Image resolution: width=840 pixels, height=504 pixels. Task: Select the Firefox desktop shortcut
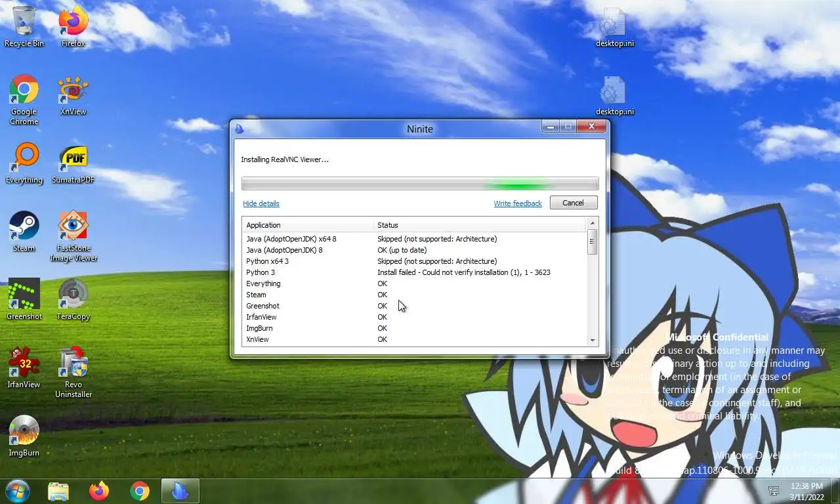coord(73,26)
